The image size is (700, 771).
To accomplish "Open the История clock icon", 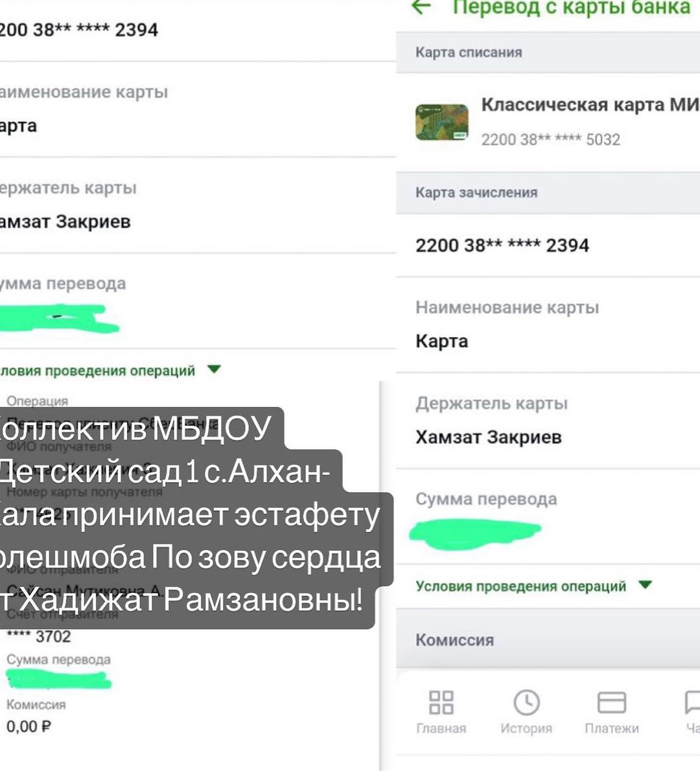I will tap(526, 702).
